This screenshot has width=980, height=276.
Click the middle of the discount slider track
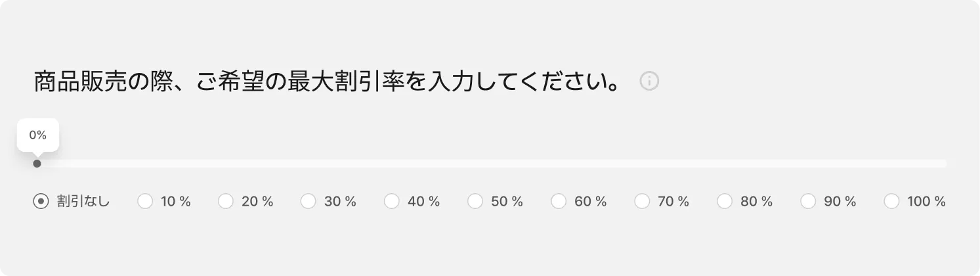click(492, 164)
